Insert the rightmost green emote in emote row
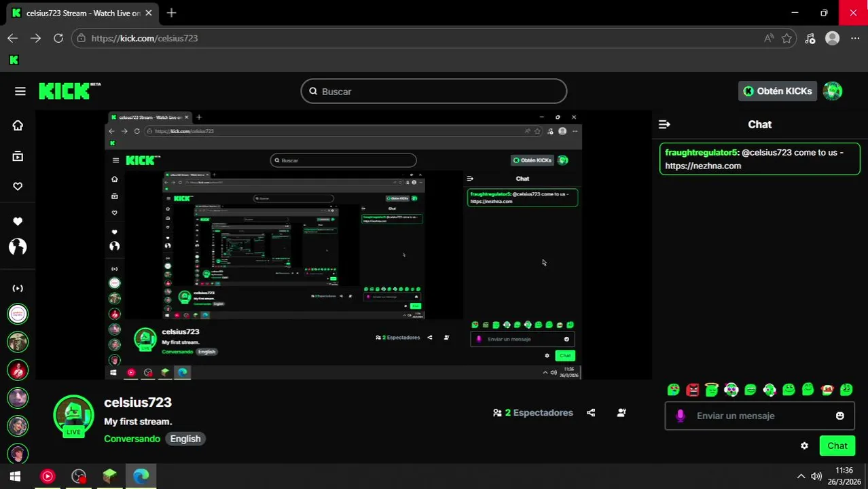 tap(846, 390)
